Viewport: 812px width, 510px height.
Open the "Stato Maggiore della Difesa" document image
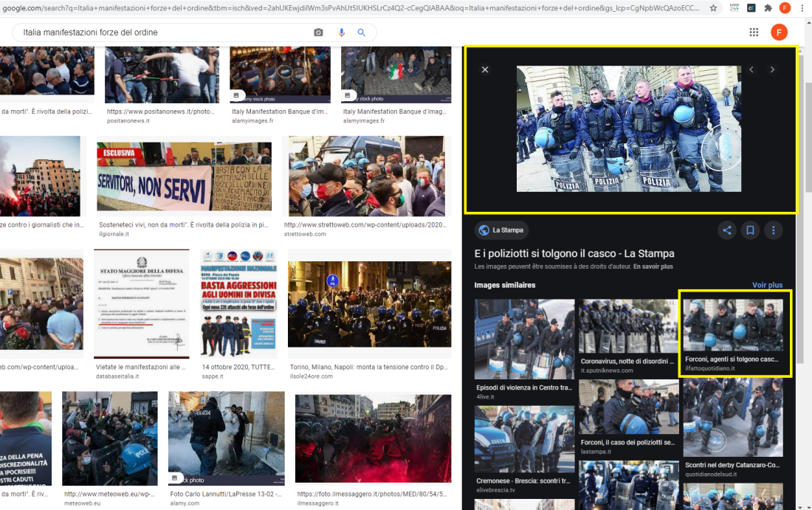(x=142, y=303)
